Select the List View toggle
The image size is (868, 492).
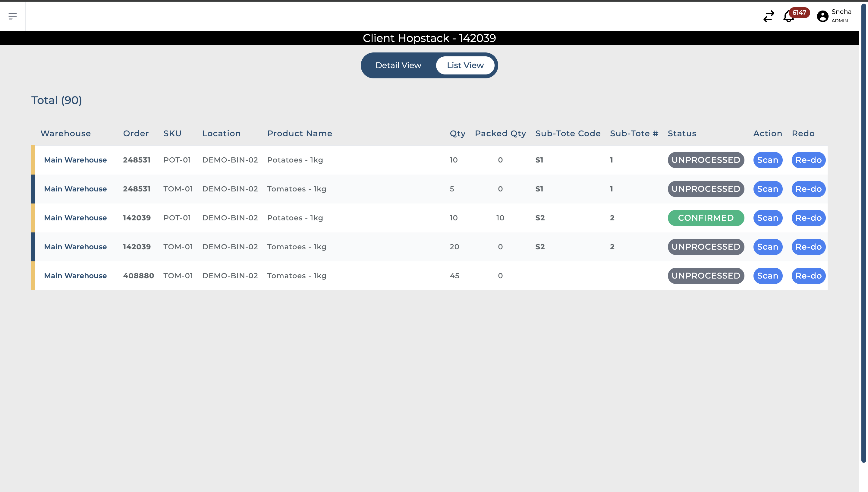pyautogui.click(x=465, y=65)
